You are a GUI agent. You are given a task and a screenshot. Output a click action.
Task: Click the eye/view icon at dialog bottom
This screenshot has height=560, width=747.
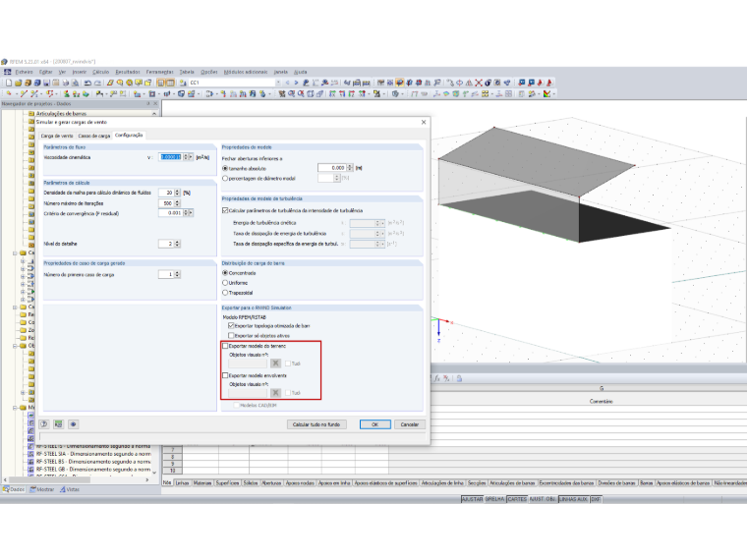[74, 424]
